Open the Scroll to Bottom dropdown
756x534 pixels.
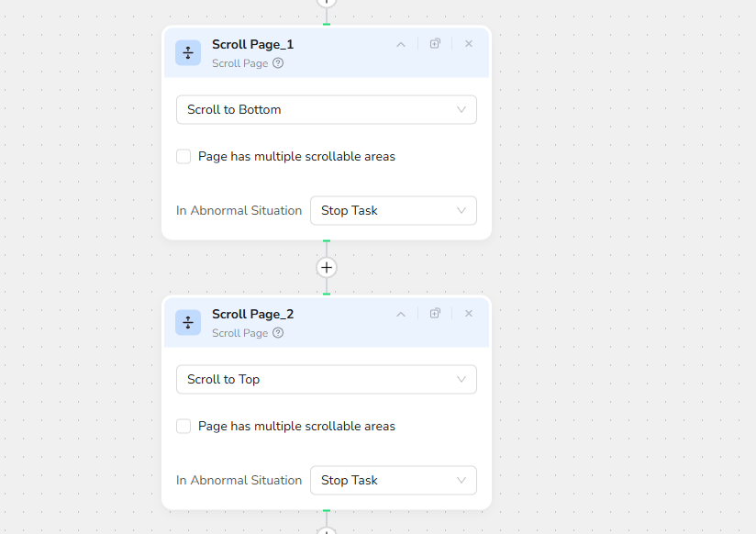pos(326,110)
